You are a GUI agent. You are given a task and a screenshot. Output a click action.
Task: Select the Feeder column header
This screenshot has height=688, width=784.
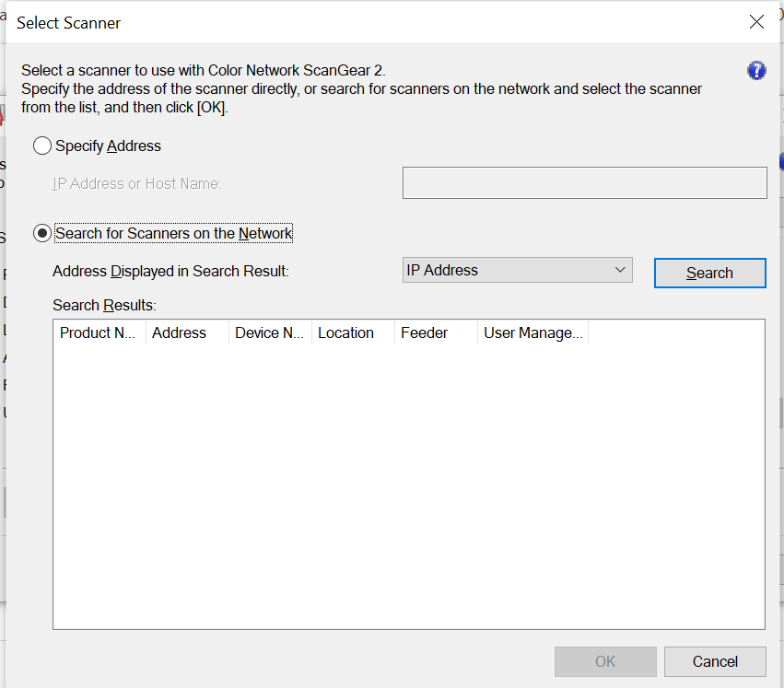click(436, 332)
